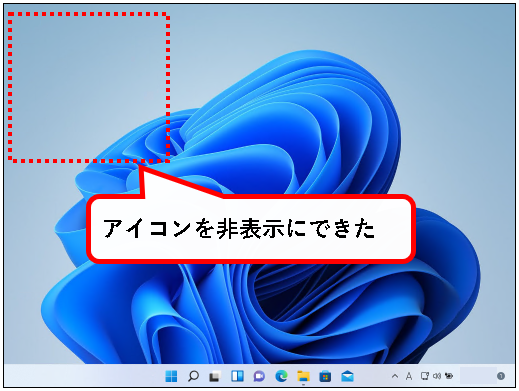Click the empty taskbar area left of Start
Image resolution: width=519 pixels, height=391 pixels.
pyautogui.click(x=83, y=376)
